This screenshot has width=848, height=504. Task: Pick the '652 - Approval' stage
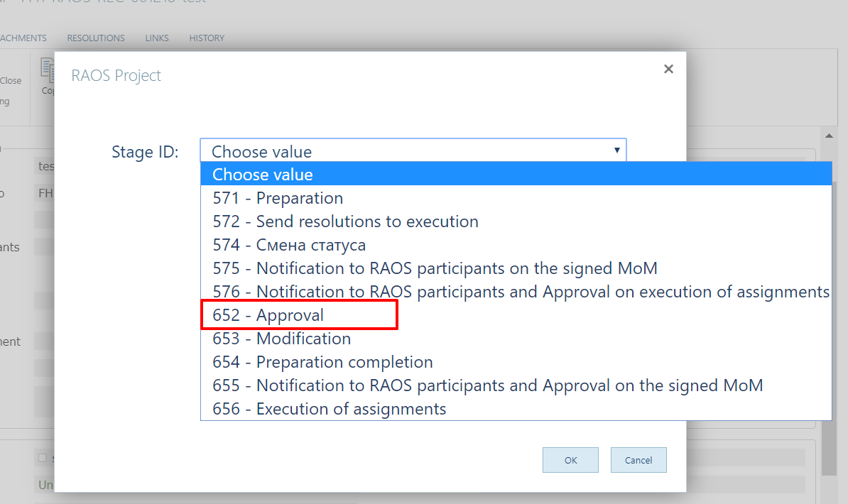pyautogui.click(x=516, y=314)
